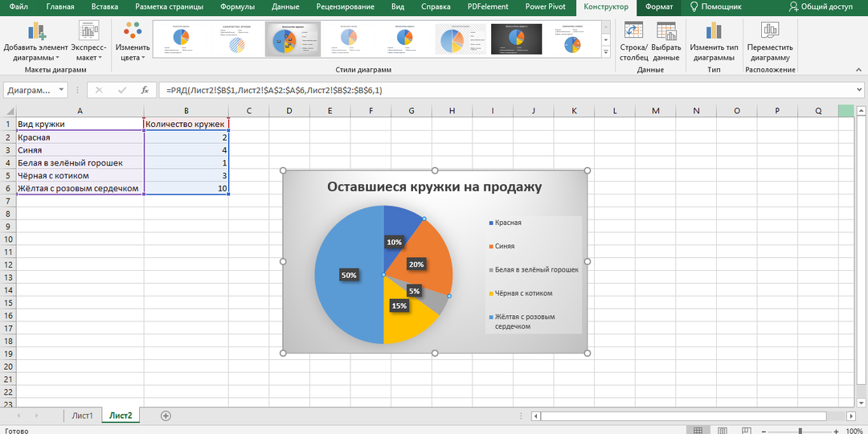Select sixth chart style with hatched background
The width and height of the screenshot is (868, 434).
[461, 39]
